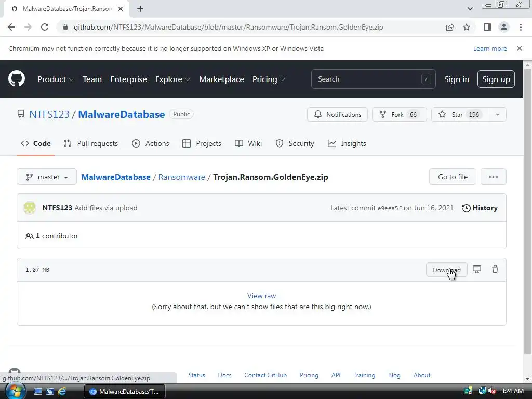The height and width of the screenshot is (399, 532).
Task: Expand the Product menu
Action: [x=56, y=79]
